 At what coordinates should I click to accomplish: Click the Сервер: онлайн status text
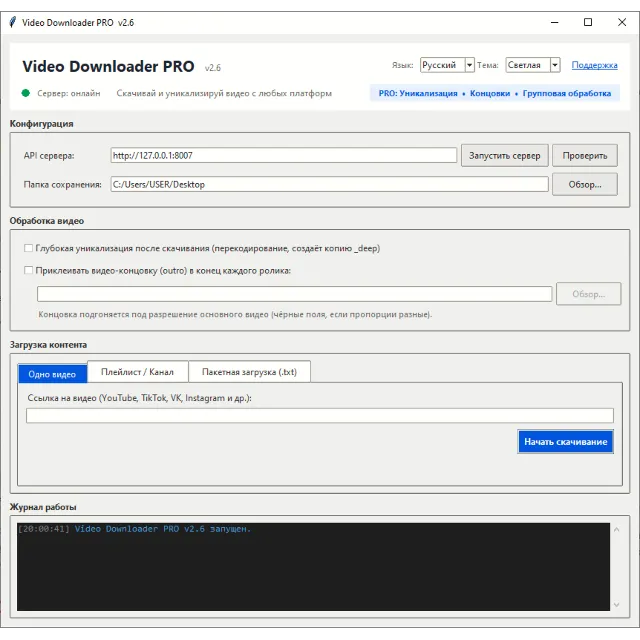[69, 93]
